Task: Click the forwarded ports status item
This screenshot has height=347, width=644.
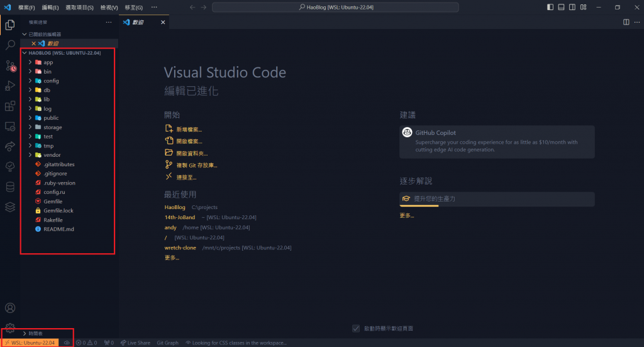Action: (109, 343)
